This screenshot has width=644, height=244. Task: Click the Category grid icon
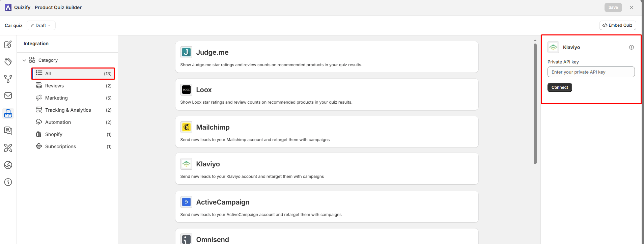[x=32, y=60]
